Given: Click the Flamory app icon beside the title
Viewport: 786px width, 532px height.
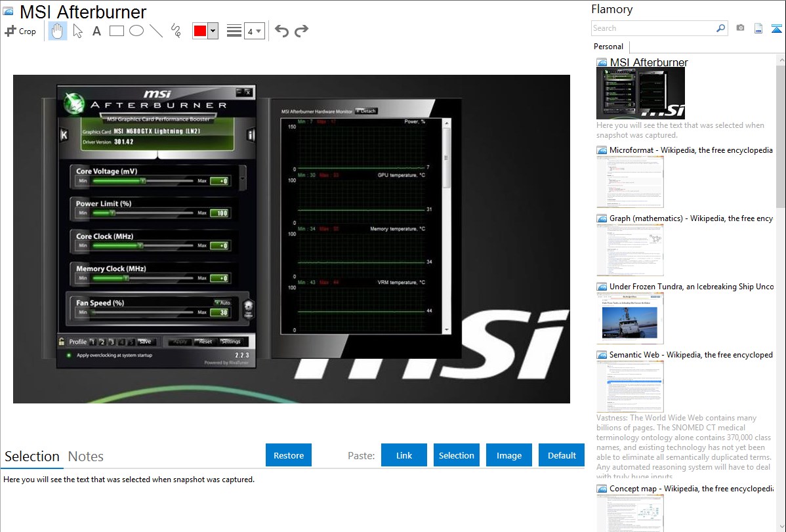Looking at the screenshot, I should 8,11.
